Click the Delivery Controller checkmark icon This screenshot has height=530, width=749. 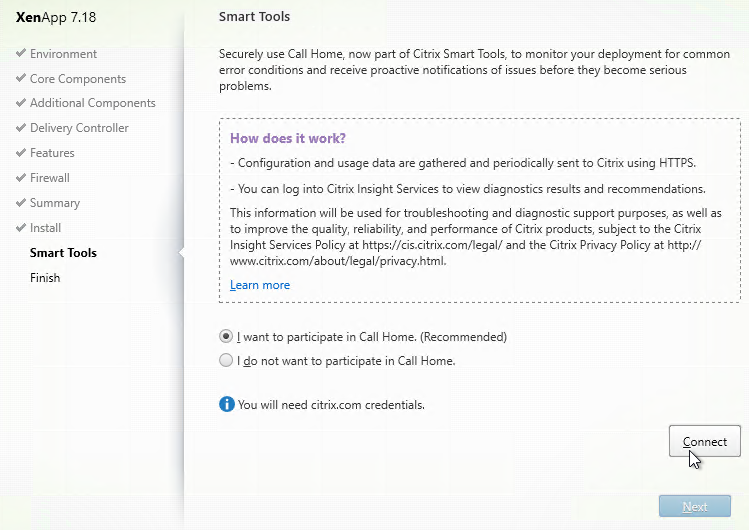(x=21, y=127)
